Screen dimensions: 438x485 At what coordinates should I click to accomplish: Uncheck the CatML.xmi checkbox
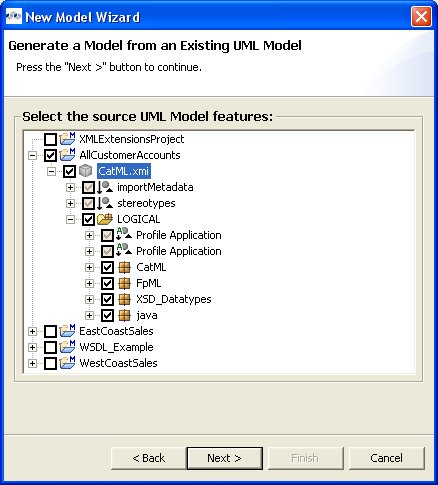point(69,171)
